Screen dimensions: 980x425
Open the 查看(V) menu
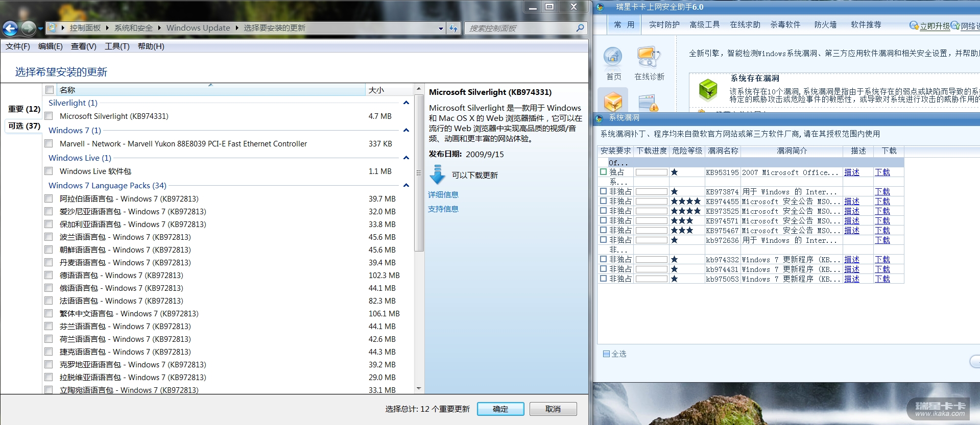pos(84,46)
